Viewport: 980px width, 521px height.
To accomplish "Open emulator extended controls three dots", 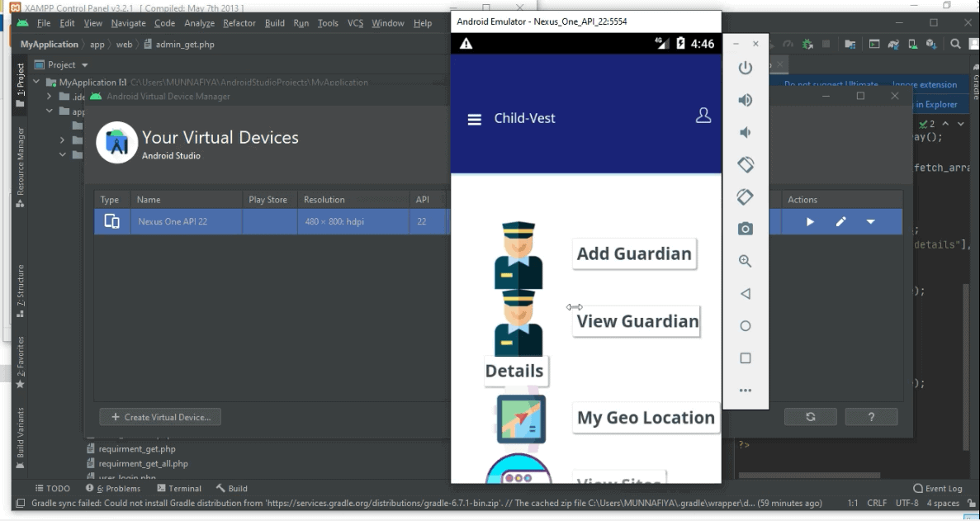I will click(x=745, y=391).
